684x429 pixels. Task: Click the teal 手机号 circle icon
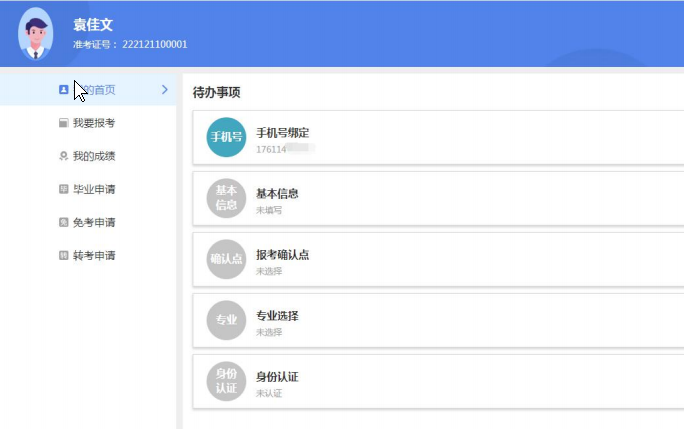pos(226,137)
